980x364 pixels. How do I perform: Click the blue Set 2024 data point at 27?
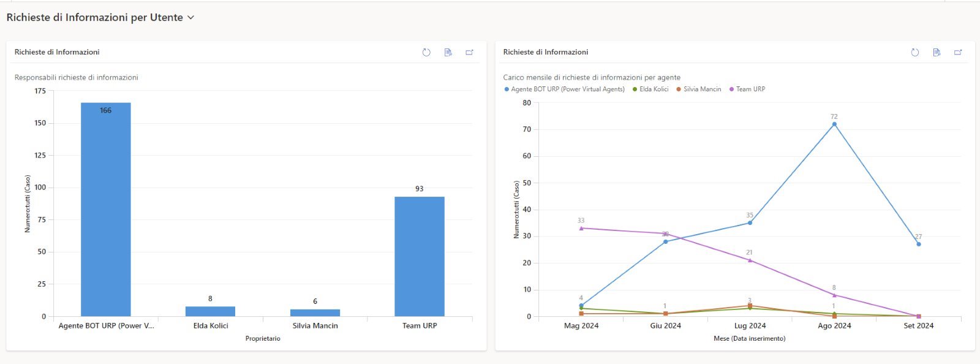(x=918, y=244)
